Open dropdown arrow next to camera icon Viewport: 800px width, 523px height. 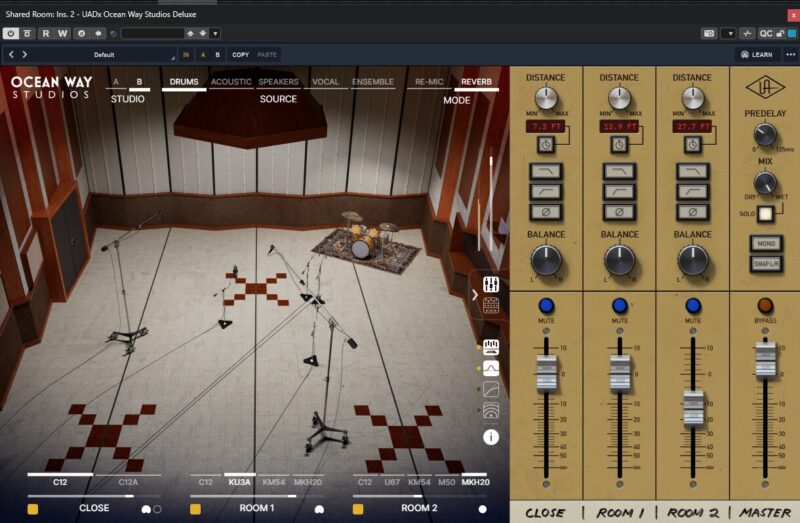click(730, 33)
